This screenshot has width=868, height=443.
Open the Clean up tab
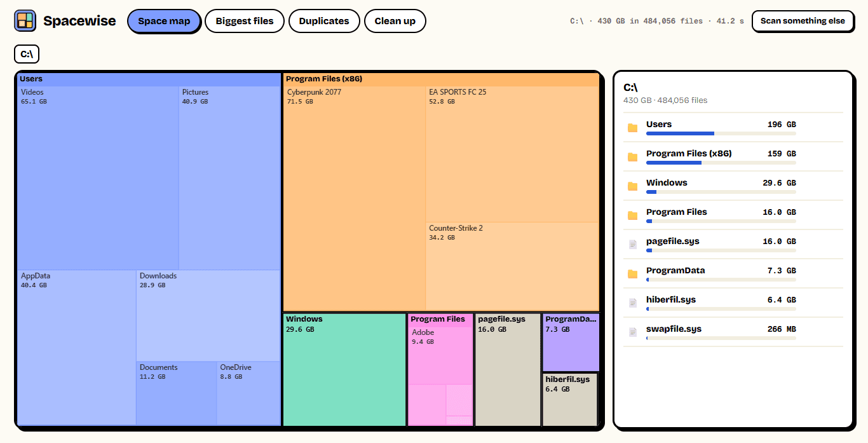coord(395,21)
